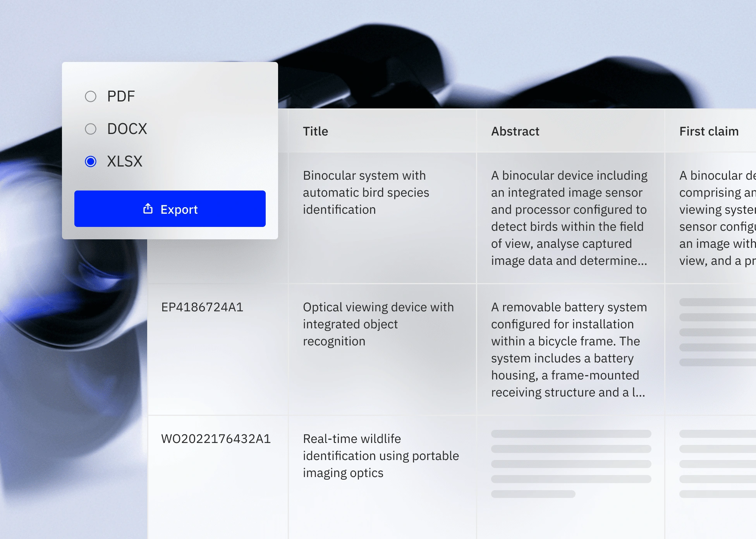Open title 'Real-time wildlife identification using portable imaging optics'
Image resolution: width=756 pixels, height=539 pixels.
[x=381, y=456]
